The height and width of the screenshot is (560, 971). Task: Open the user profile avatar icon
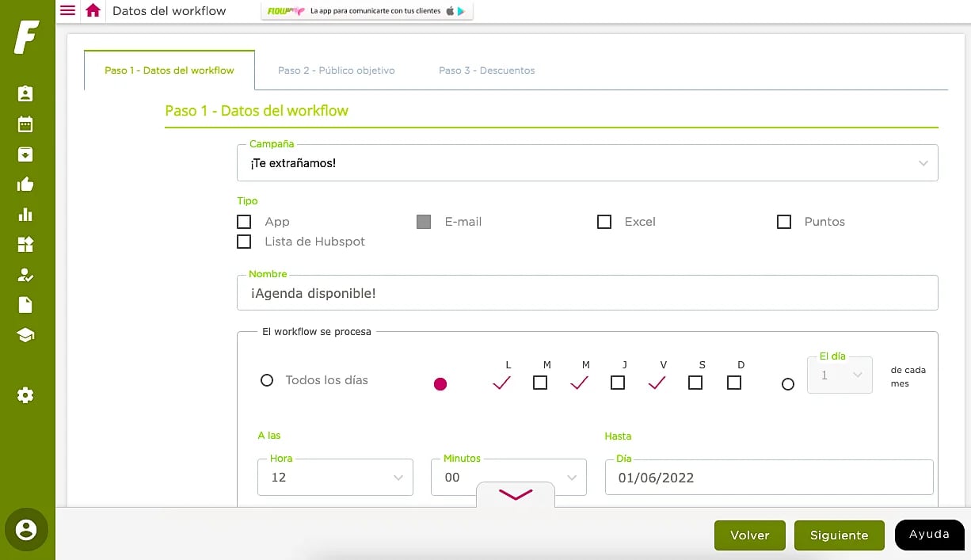coord(26,529)
